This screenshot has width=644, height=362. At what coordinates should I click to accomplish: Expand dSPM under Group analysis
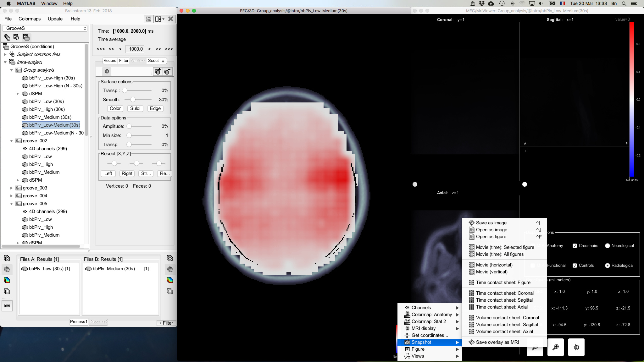(x=18, y=94)
